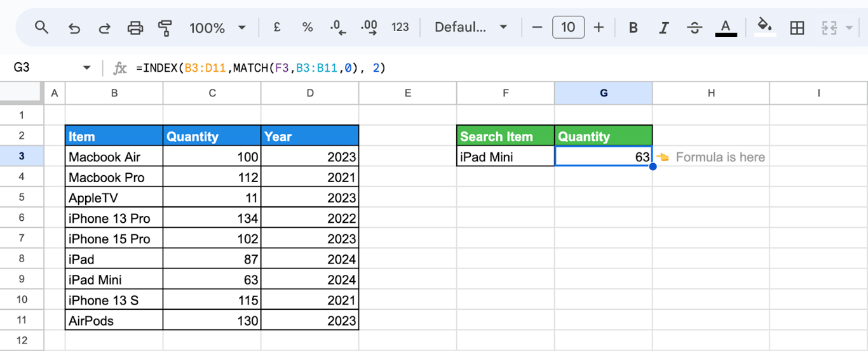Select cell with quantity 87
The image size is (868, 351).
coord(212,259)
